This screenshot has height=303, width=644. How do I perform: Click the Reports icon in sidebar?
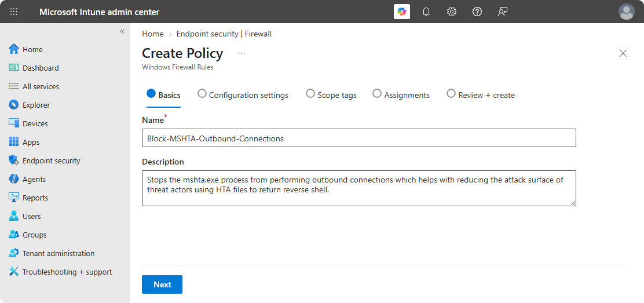click(x=14, y=198)
